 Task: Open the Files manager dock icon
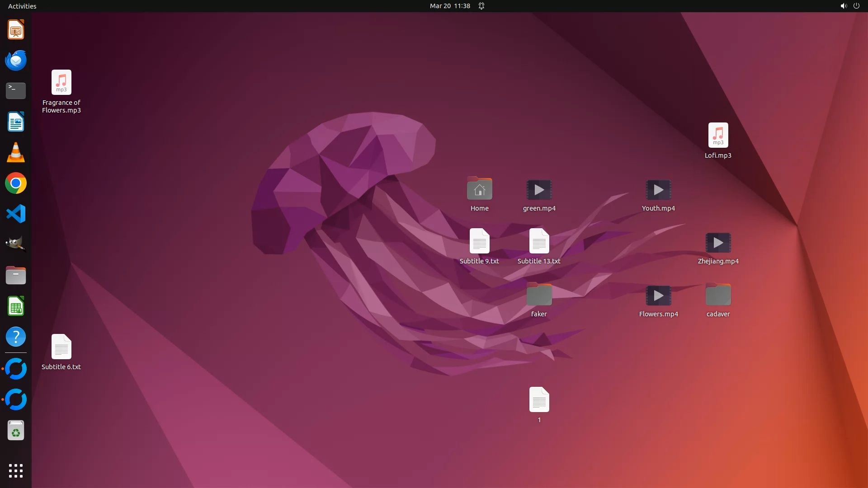point(16,275)
